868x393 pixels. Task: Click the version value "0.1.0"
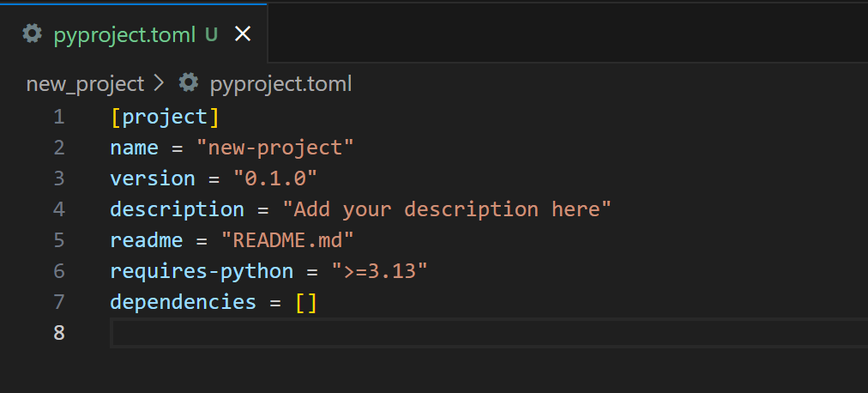click(275, 178)
